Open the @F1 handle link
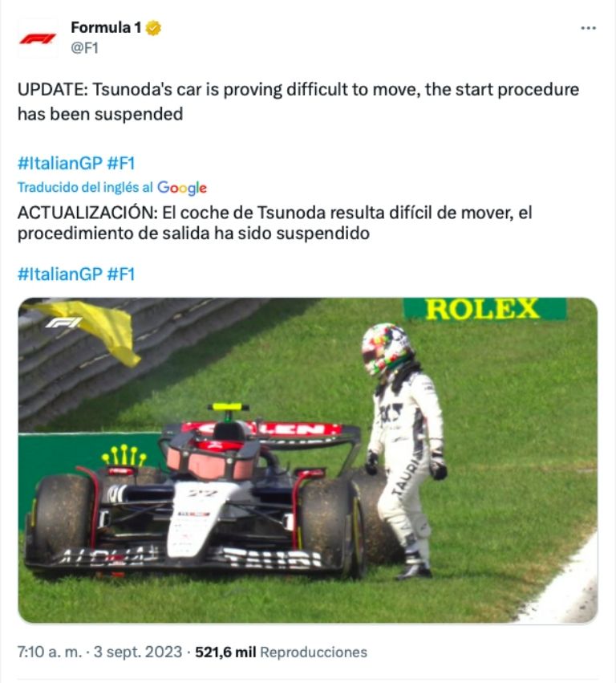This screenshot has width=616, height=683. (84, 47)
